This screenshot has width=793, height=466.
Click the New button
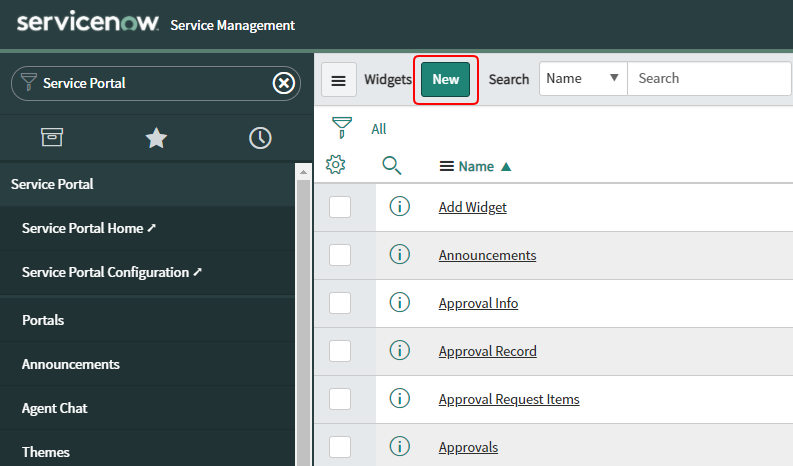point(446,79)
